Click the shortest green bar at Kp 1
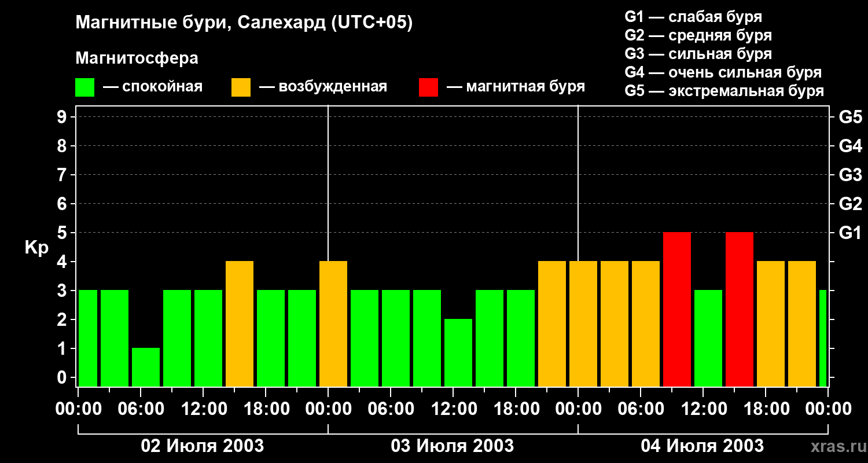Screen dimensions: 868x463 [x=146, y=367]
